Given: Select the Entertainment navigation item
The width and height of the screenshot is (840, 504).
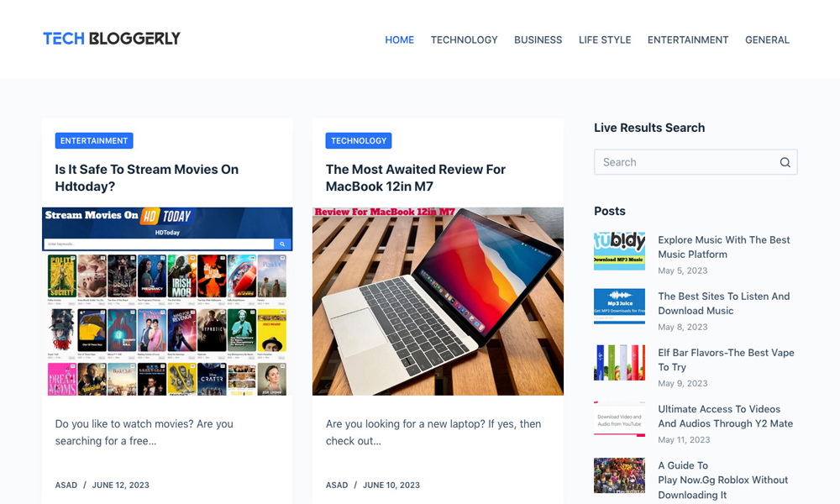Looking at the screenshot, I should pos(688,39).
